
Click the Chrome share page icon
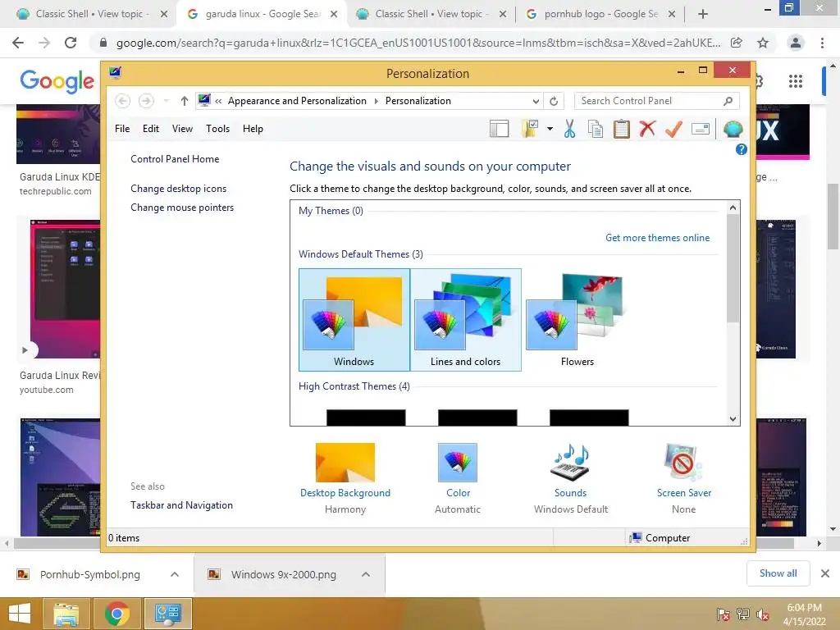[x=737, y=43]
